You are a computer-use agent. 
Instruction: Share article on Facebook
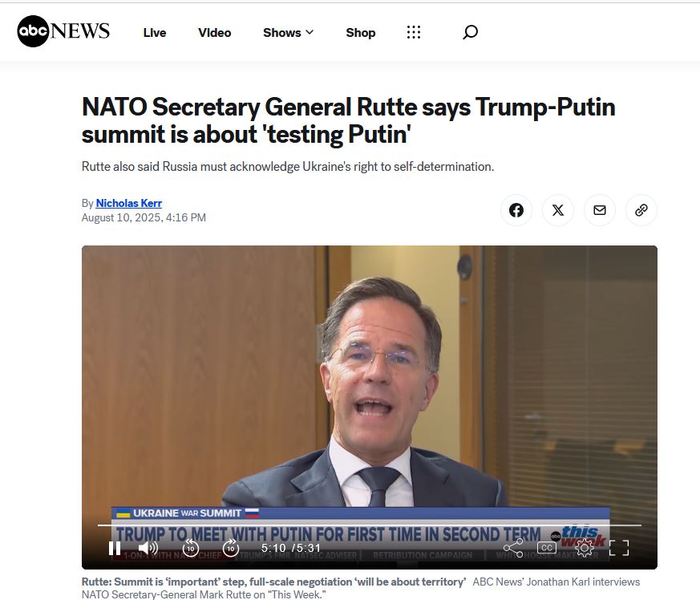pyautogui.click(x=516, y=210)
